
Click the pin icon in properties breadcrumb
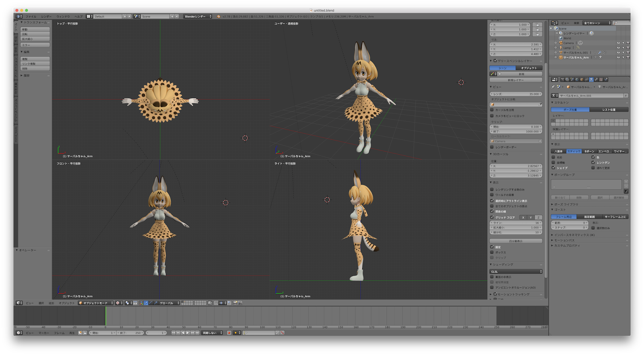click(x=553, y=87)
